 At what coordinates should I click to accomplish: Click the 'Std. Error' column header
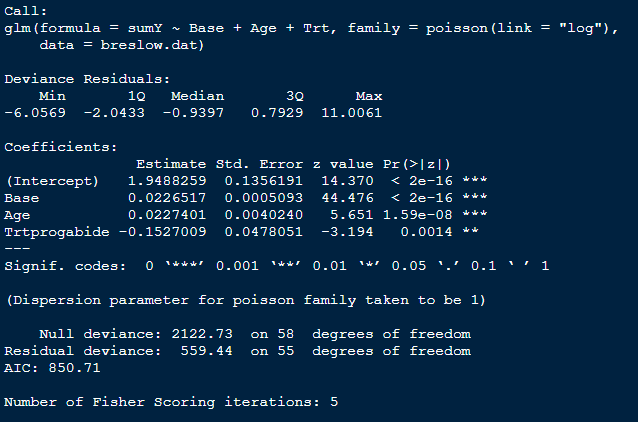point(259,164)
